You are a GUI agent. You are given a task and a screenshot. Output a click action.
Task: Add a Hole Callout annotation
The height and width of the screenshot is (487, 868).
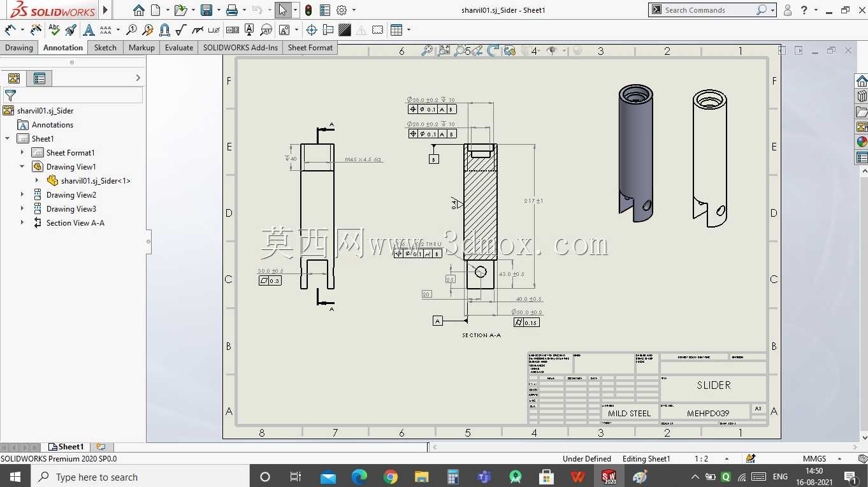[214, 29]
